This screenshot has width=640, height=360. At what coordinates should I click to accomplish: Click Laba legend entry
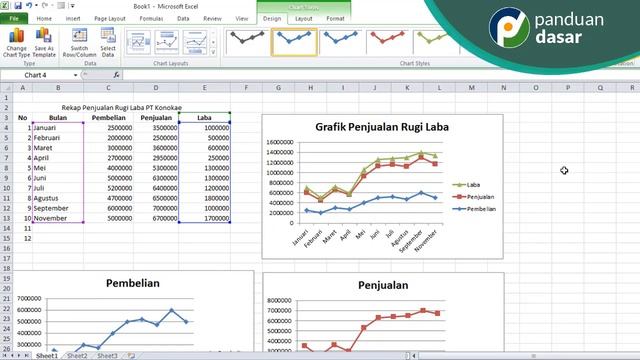pos(466,185)
